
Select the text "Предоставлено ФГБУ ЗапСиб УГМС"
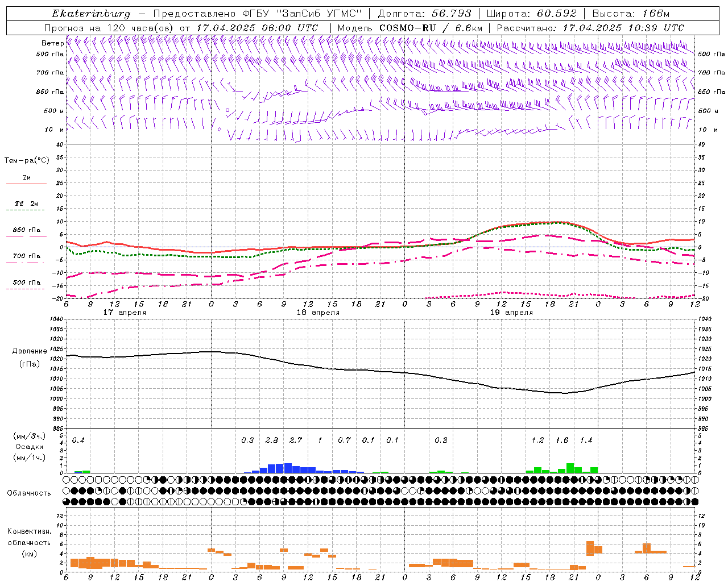pyautogui.click(x=259, y=14)
